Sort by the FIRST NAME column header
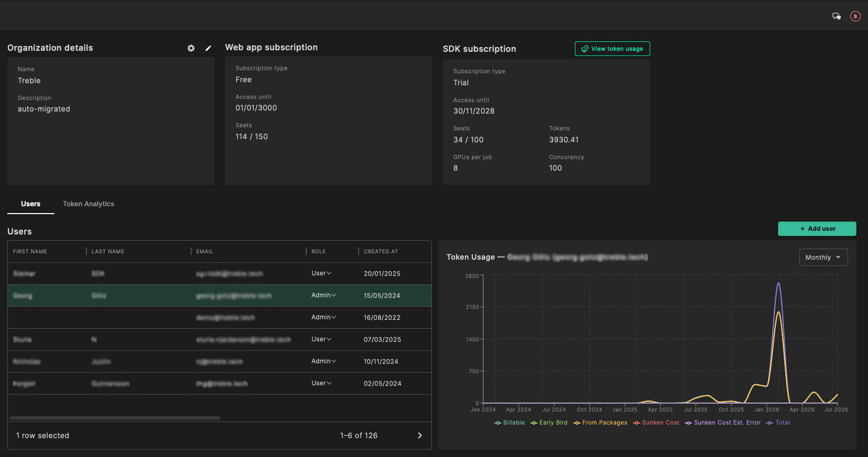The height and width of the screenshot is (457, 868). [x=30, y=252]
